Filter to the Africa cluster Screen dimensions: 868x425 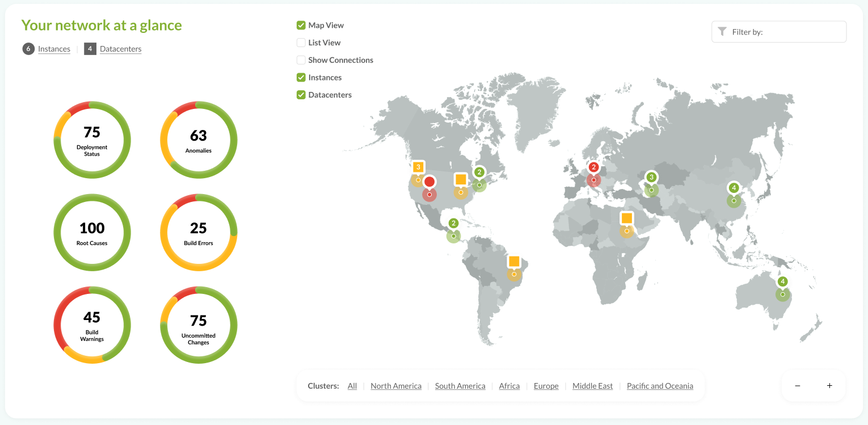tap(509, 386)
